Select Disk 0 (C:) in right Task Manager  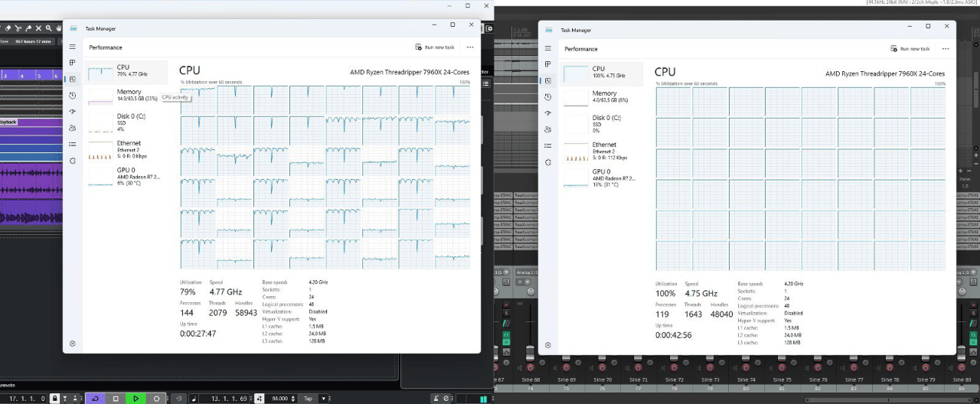pos(601,123)
